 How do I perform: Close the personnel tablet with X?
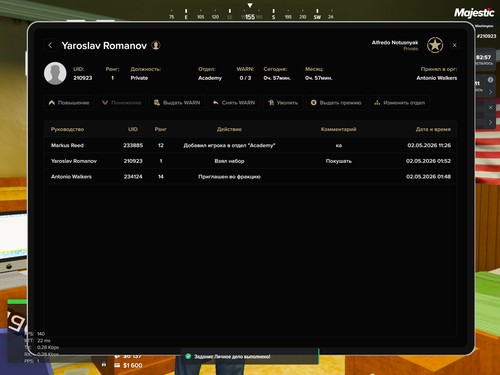click(454, 45)
